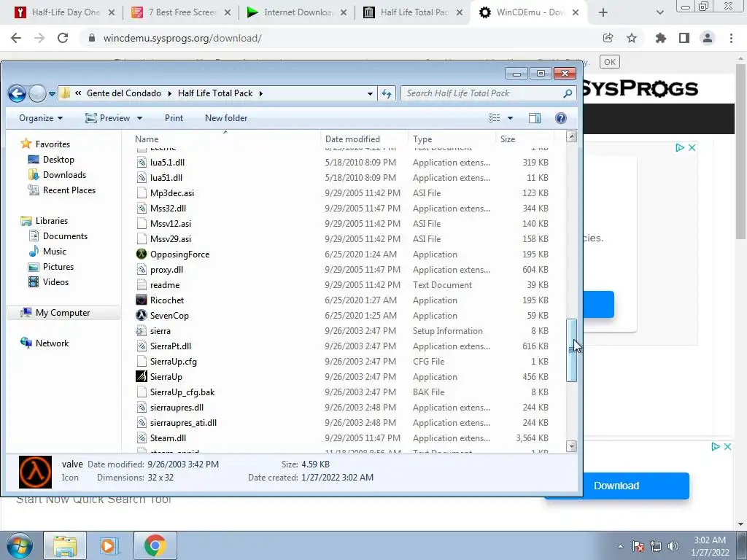This screenshot has height=560, width=747.
Task: Open Windows Media Player from the taskbar
Action: 109,545
